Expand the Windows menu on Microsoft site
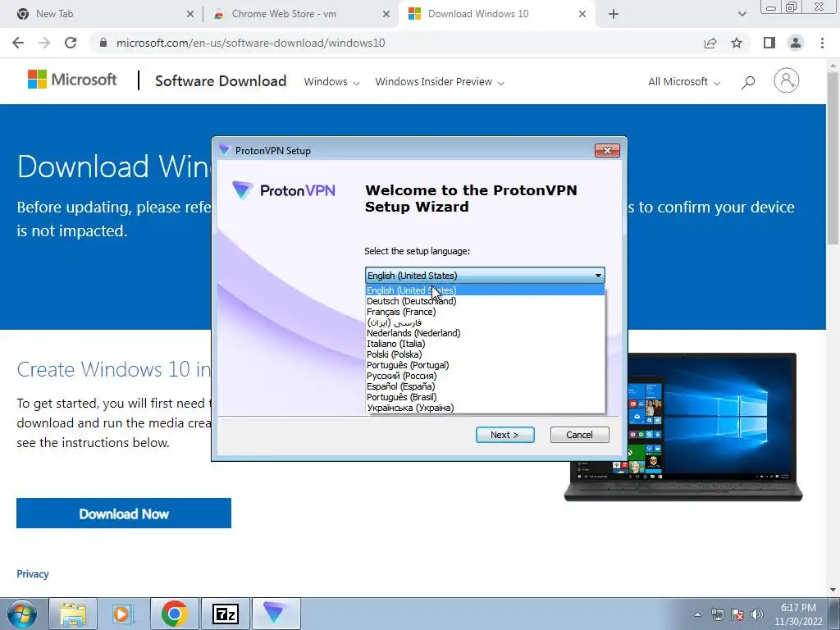 (331, 81)
